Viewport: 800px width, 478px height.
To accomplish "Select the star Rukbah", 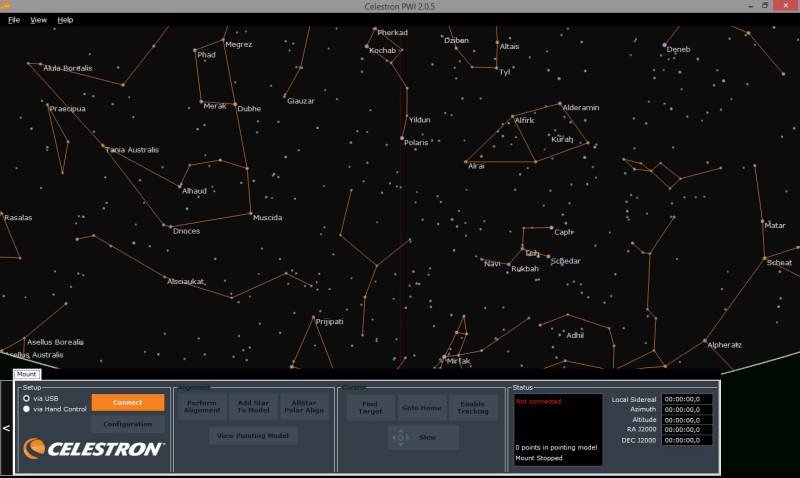I will click(x=509, y=265).
